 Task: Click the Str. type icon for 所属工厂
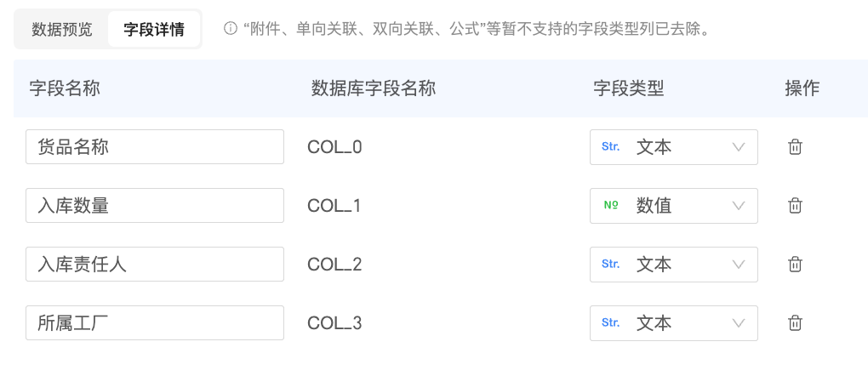610,323
